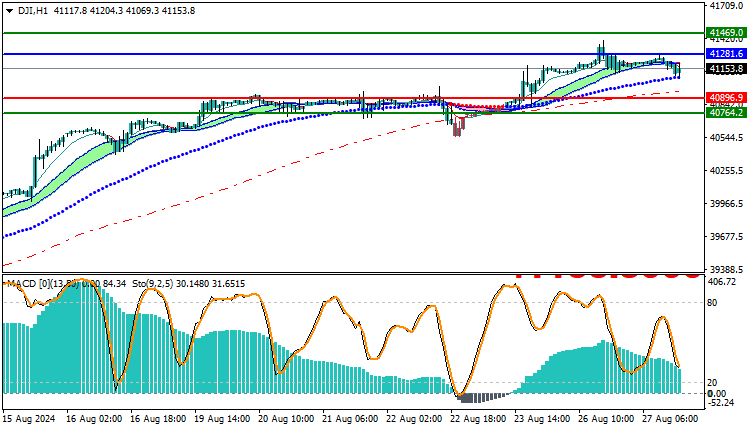
Task: Select the 40896.9 red level label
Action: [726, 98]
